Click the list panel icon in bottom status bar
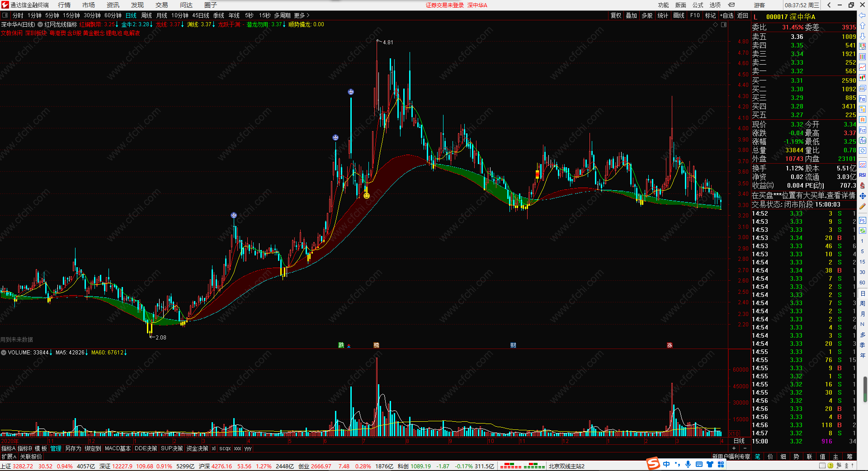 click(822, 466)
